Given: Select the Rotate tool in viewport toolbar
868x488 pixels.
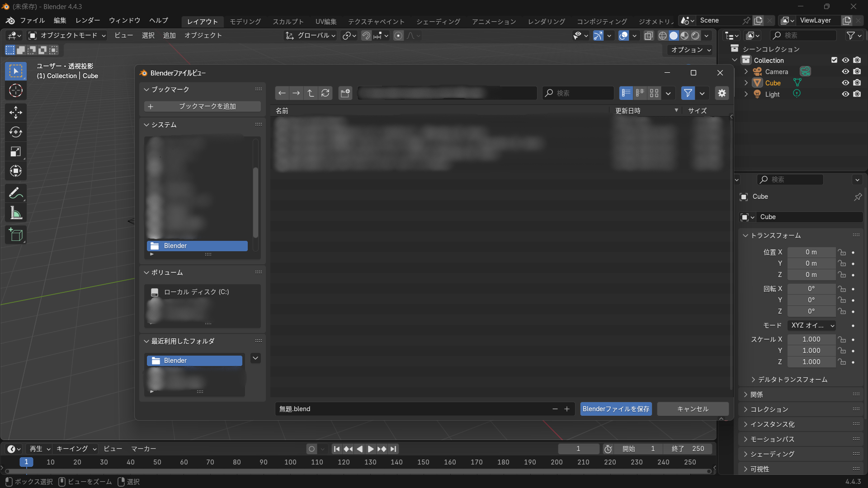Looking at the screenshot, I should point(16,132).
